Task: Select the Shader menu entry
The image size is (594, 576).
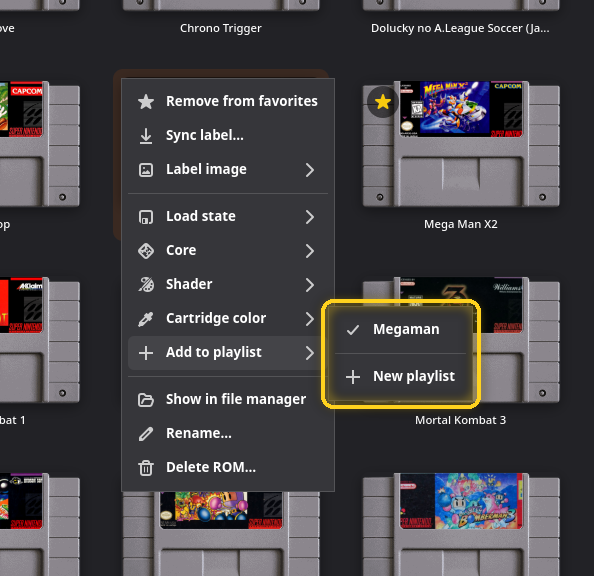Action: point(228,285)
